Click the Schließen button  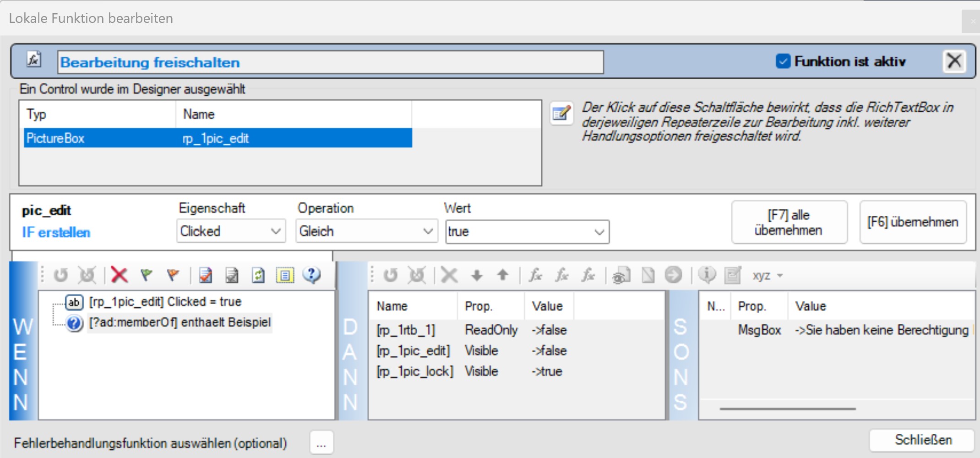(x=922, y=440)
